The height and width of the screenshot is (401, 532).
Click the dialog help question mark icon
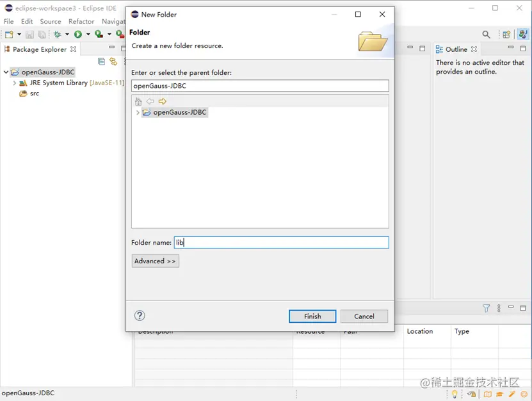140,316
